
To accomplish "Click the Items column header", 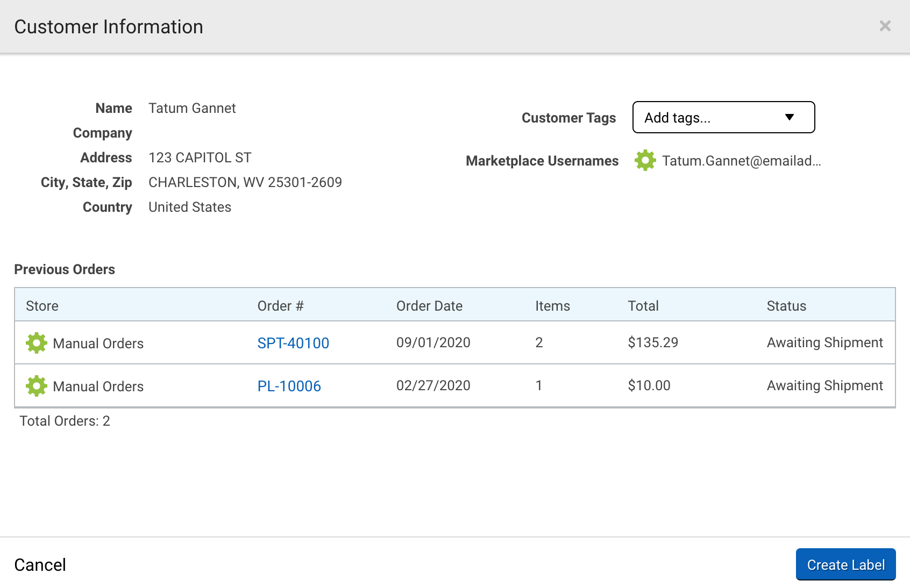I will (x=552, y=306).
